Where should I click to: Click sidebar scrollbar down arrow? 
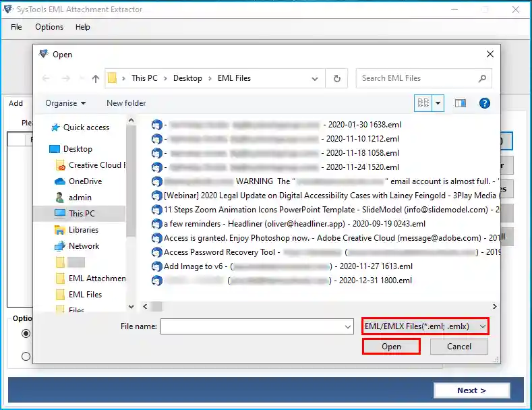point(131,306)
